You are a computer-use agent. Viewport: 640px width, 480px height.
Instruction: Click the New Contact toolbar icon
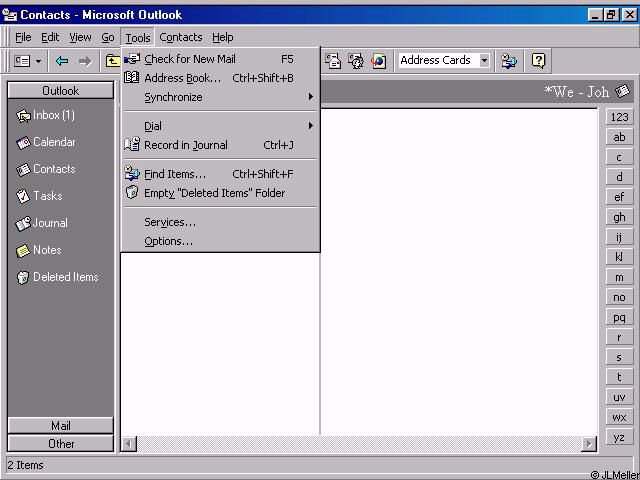[22, 61]
